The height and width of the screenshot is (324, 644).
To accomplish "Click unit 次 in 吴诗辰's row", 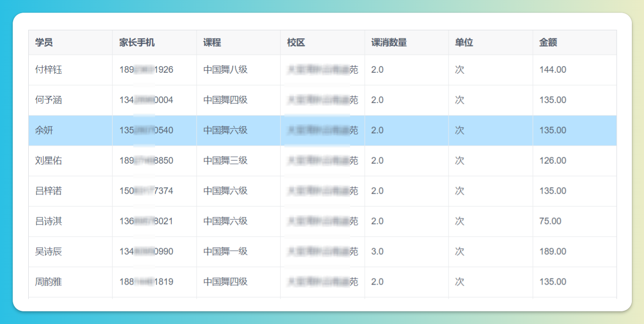I will click(x=460, y=252).
